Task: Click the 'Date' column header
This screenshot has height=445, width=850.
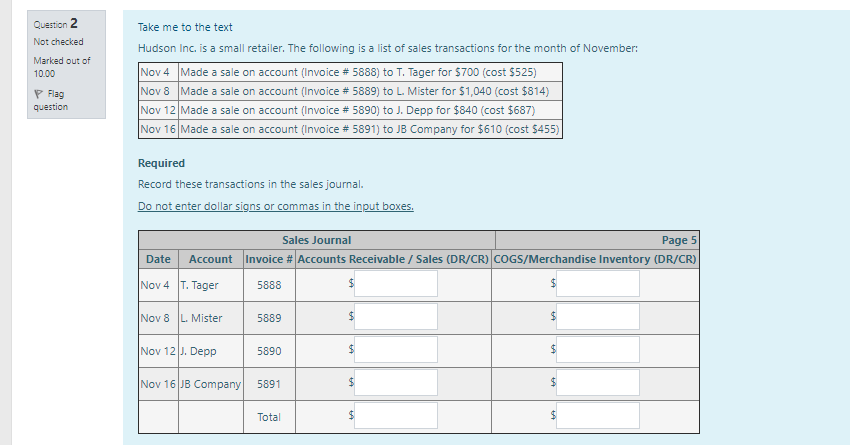Action: (x=158, y=259)
